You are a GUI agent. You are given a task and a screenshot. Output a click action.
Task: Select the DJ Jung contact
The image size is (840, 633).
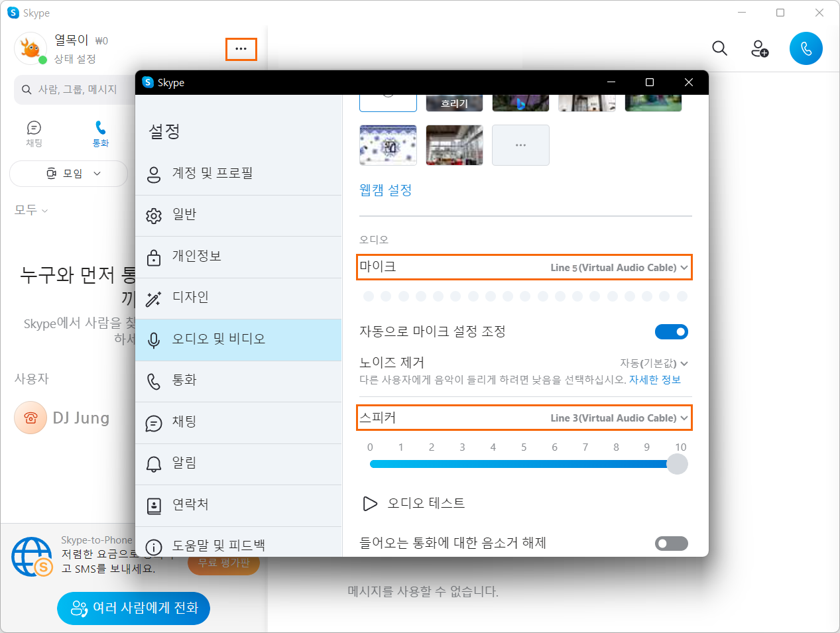click(82, 418)
